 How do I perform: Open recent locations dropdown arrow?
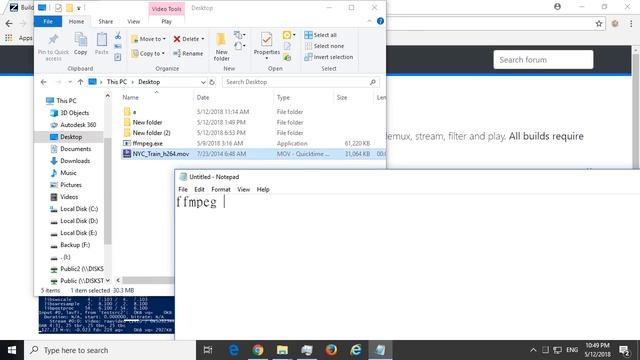(x=70, y=82)
